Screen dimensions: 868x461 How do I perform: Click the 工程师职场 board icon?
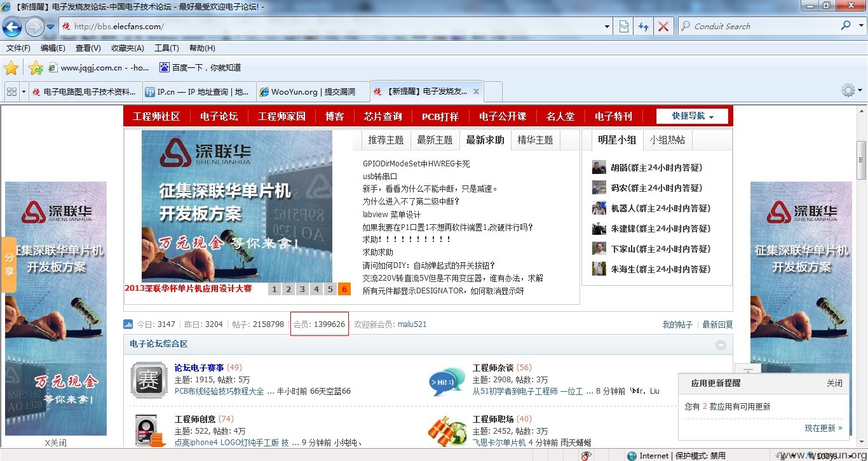click(x=447, y=431)
